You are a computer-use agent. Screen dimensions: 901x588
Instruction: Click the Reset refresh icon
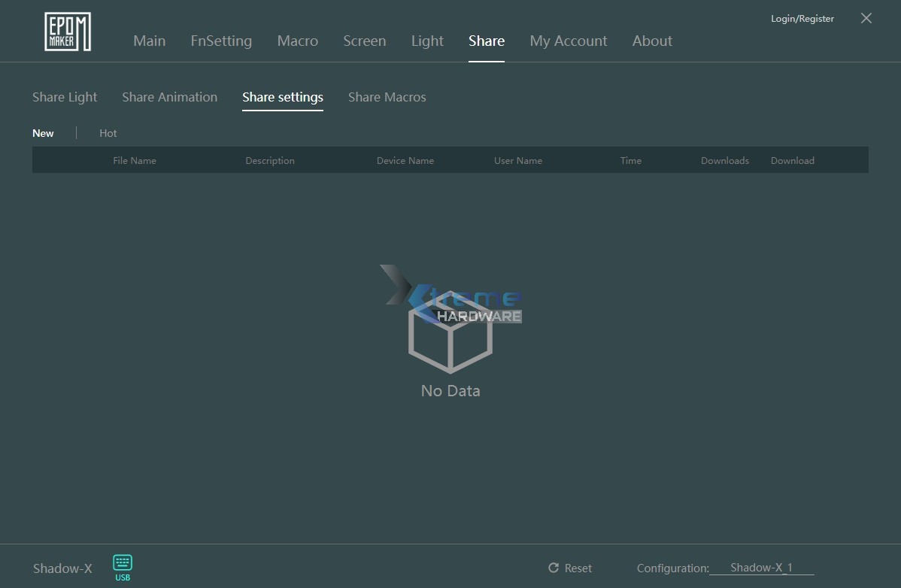(x=554, y=568)
